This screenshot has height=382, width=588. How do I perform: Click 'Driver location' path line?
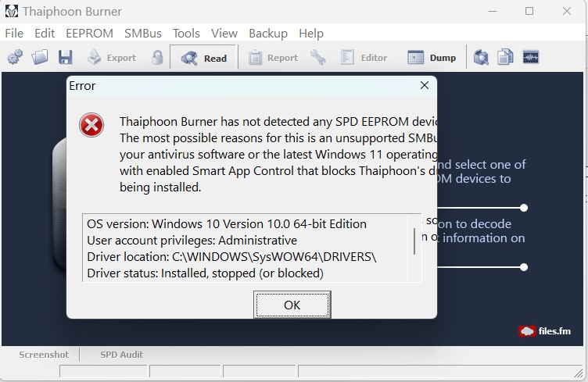pos(231,256)
